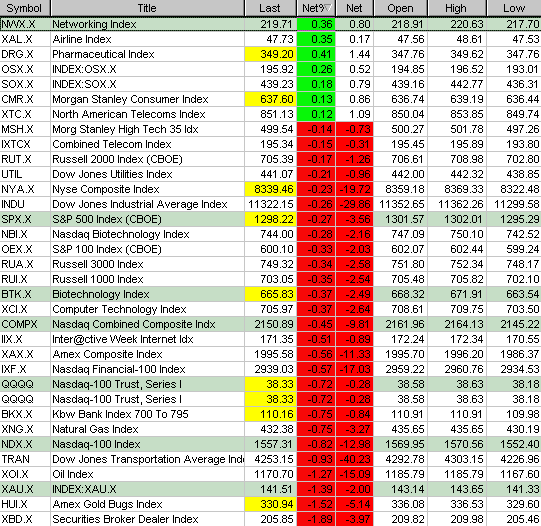Toggle the Net% column sort arrow
The height and width of the screenshot is (526, 541).
[x=328, y=8]
